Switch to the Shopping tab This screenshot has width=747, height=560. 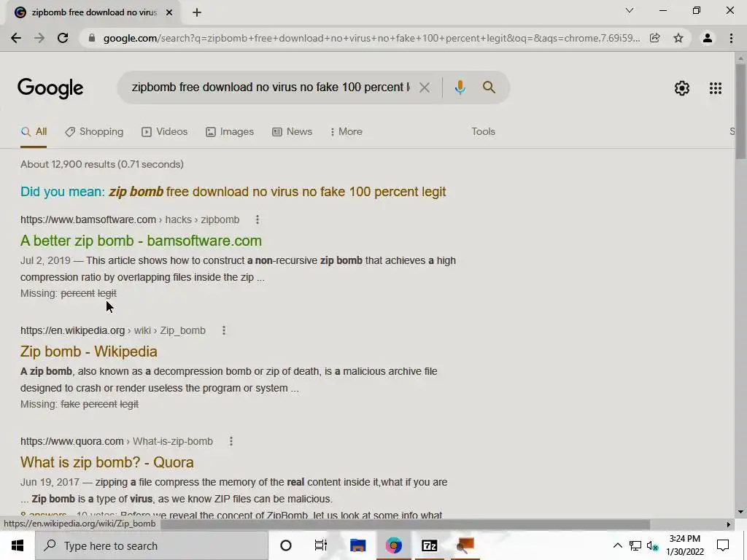coord(94,131)
